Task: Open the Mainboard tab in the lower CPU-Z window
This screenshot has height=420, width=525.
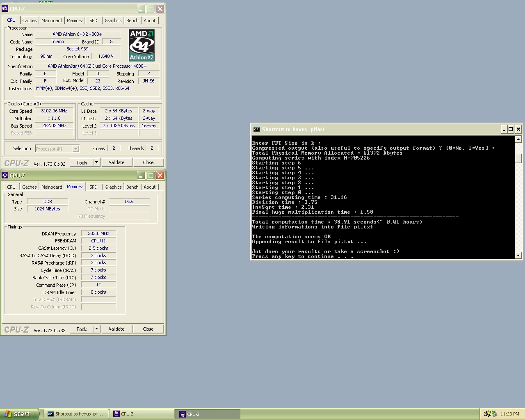Action: (52, 187)
